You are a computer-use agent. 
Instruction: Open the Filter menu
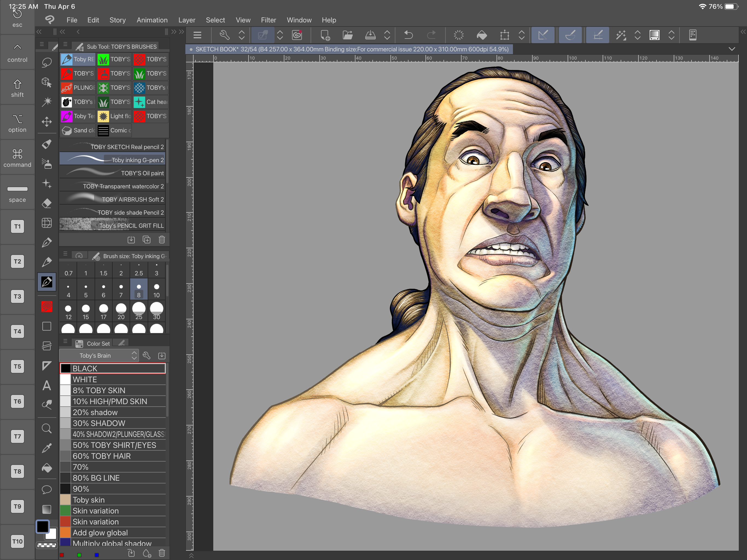click(269, 20)
